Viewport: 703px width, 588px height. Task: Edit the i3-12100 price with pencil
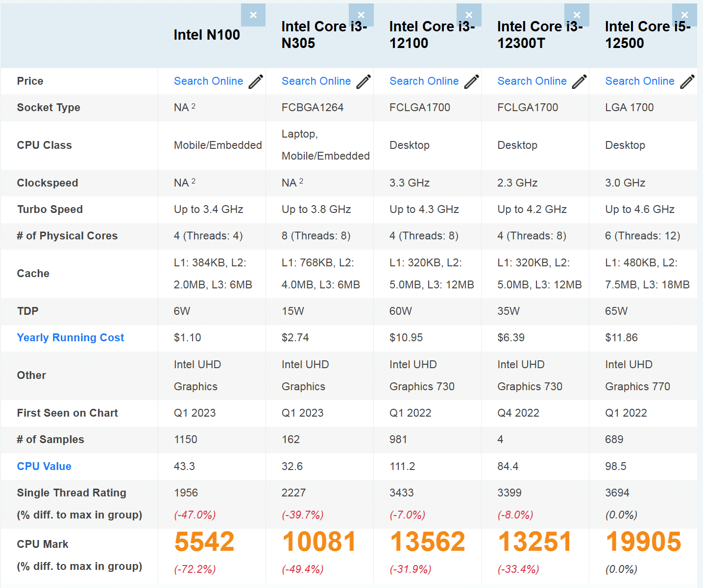471,82
